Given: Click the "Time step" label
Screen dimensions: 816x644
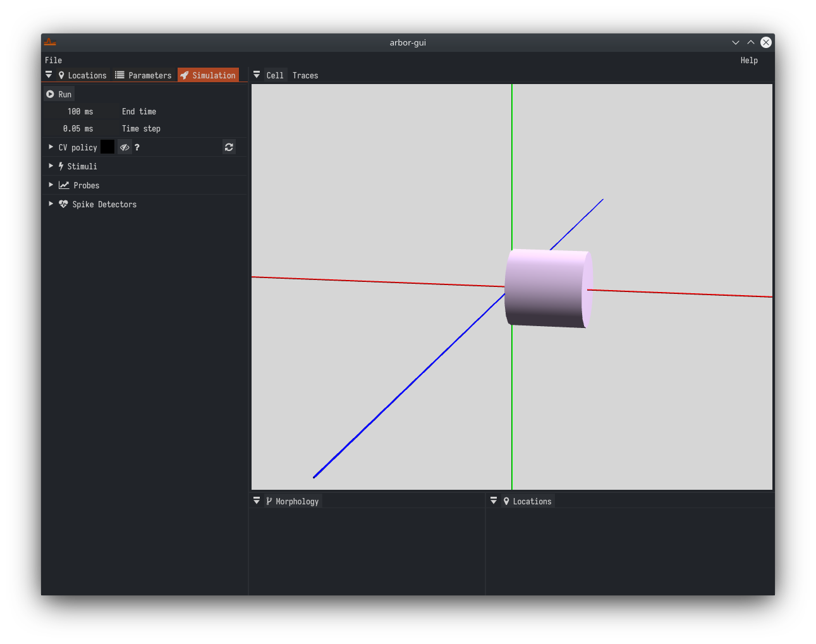Looking at the screenshot, I should pyautogui.click(x=141, y=128).
